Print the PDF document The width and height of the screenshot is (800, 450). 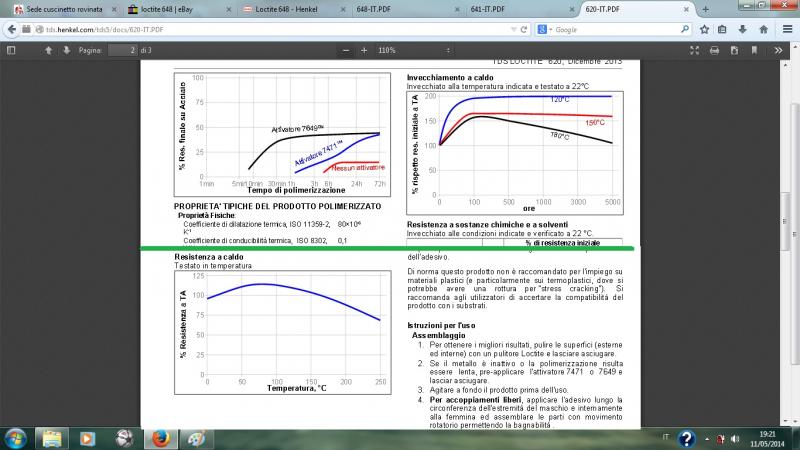click(x=714, y=50)
